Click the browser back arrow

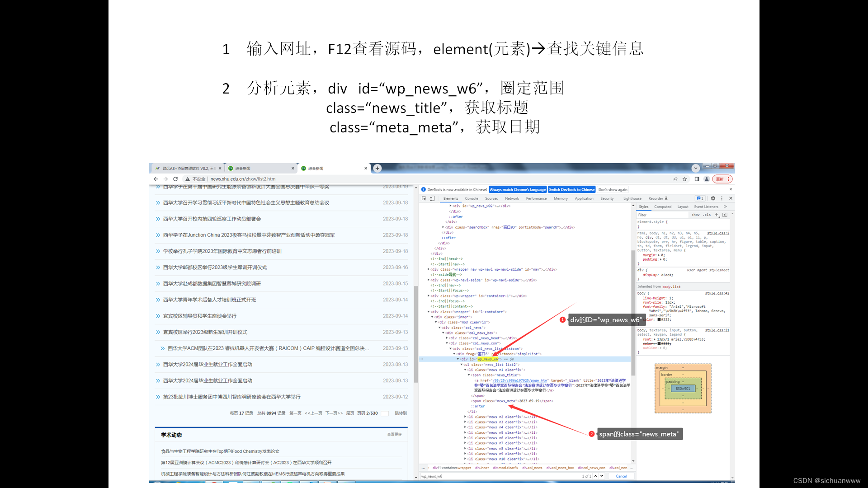pyautogui.click(x=156, y=179)
